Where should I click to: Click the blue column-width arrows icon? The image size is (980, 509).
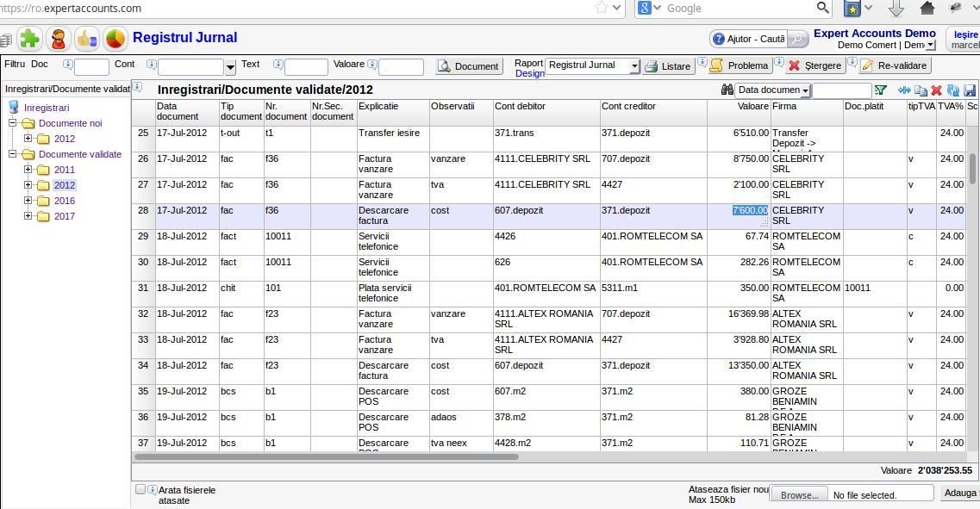click(x=904, y=90)
